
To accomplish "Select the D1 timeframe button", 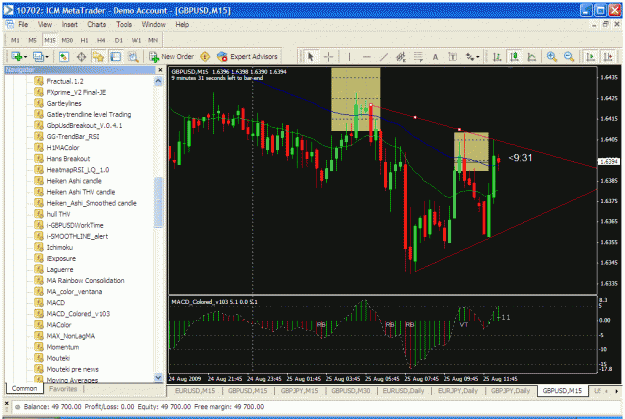I will [118, 40].
